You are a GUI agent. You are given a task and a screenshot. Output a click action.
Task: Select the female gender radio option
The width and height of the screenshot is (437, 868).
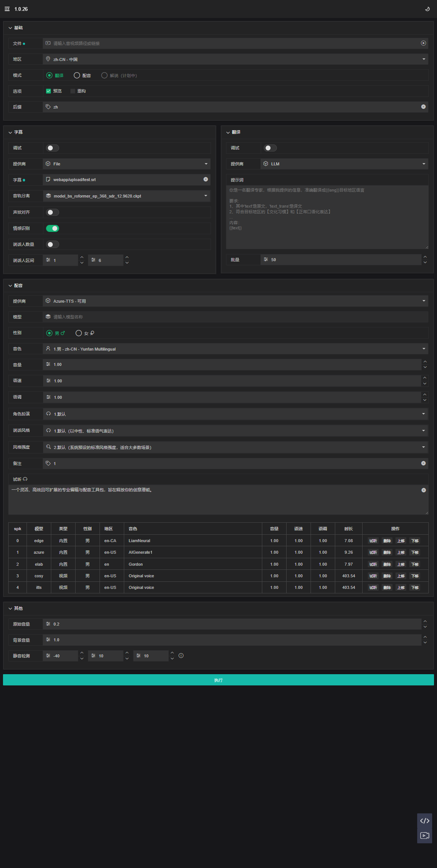pyautogui.click(x=79, y=333)
